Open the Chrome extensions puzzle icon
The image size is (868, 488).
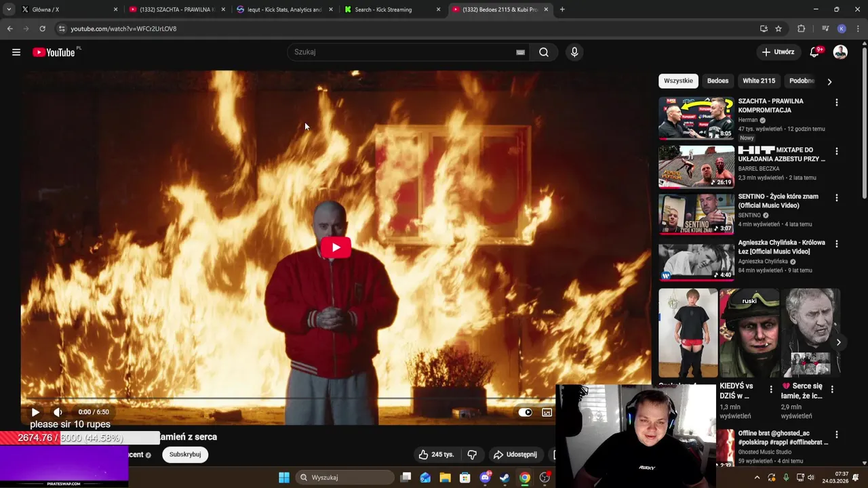pos(801,28)
